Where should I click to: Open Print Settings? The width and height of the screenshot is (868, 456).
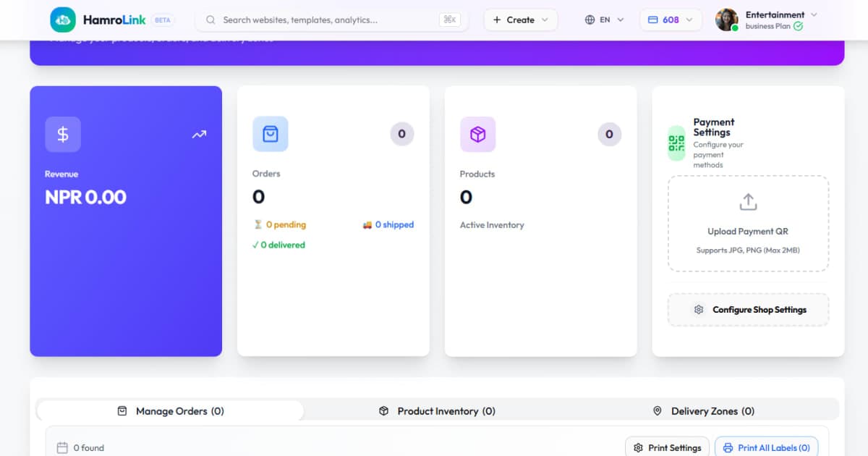(x=667, y=448)
